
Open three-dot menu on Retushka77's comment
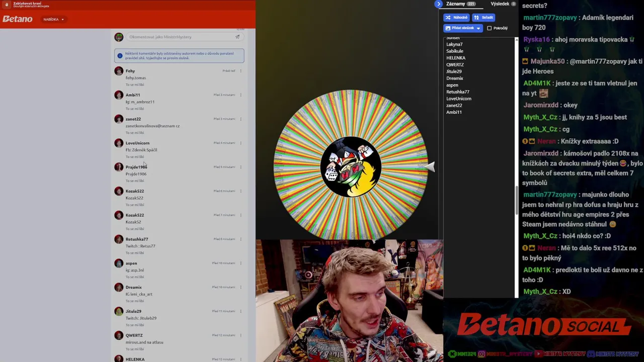coord(240,239)
